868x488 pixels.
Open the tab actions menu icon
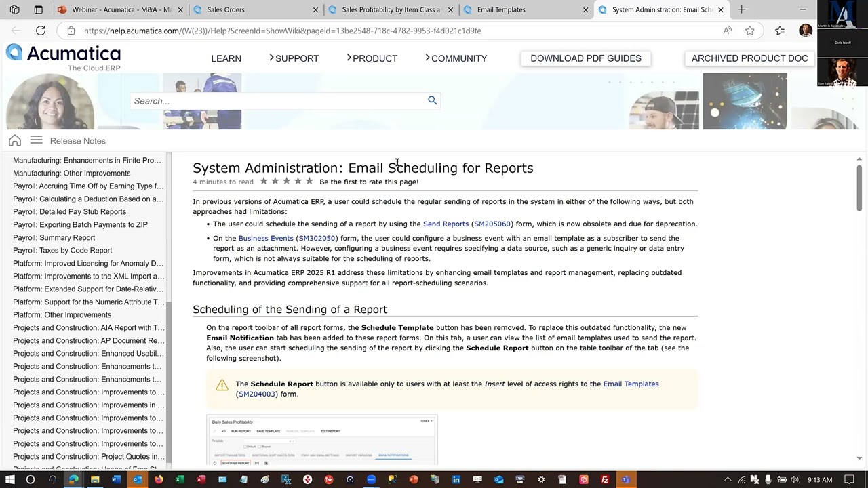[x=38, y=9]
